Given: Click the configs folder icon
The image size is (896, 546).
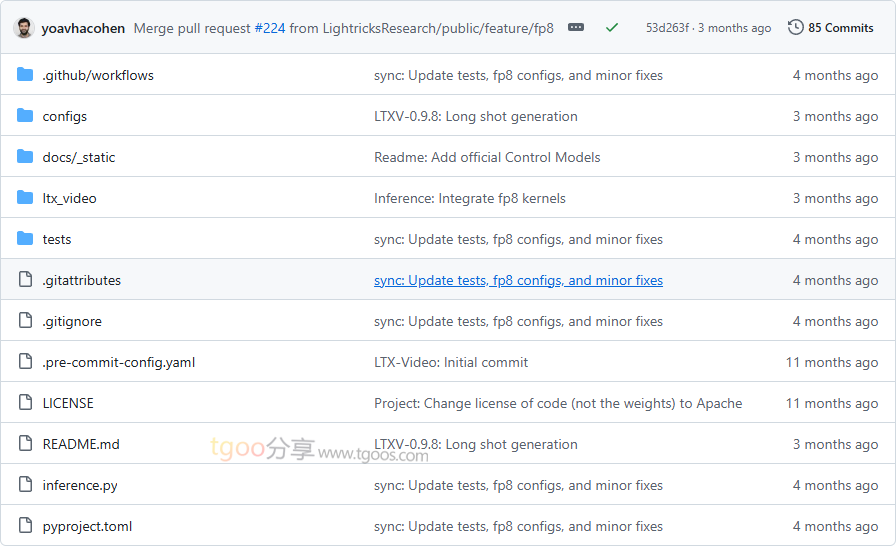Looking at the screenshot, I should click(x=25, y=116).
